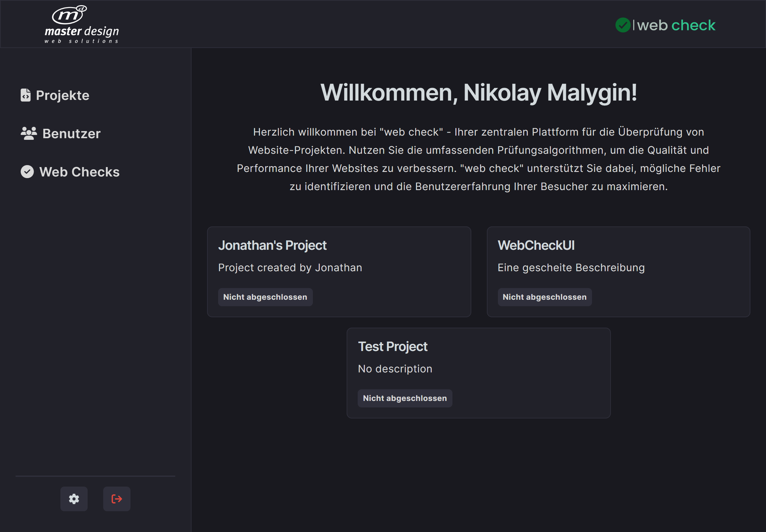766x532 pixels.
Task: Click the 'Project created by Jonathan' description
Action: 290,268
